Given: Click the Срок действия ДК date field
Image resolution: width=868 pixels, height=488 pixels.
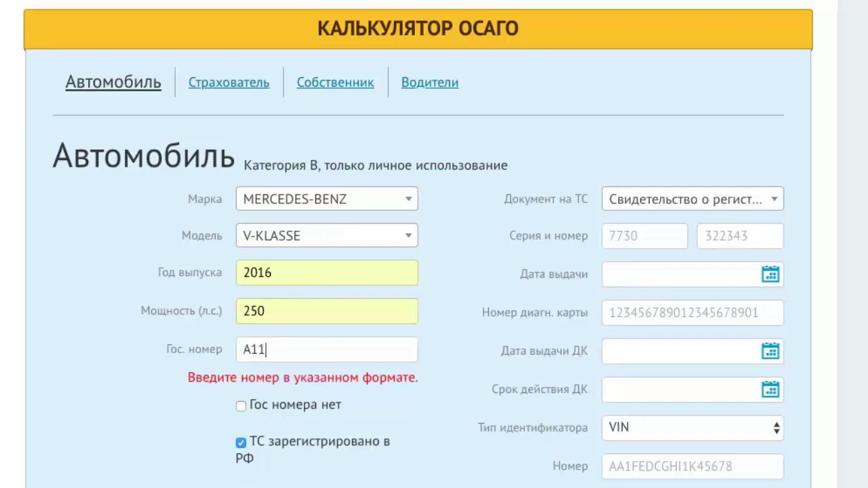Looking at the screenshot, I should [692, 389].
